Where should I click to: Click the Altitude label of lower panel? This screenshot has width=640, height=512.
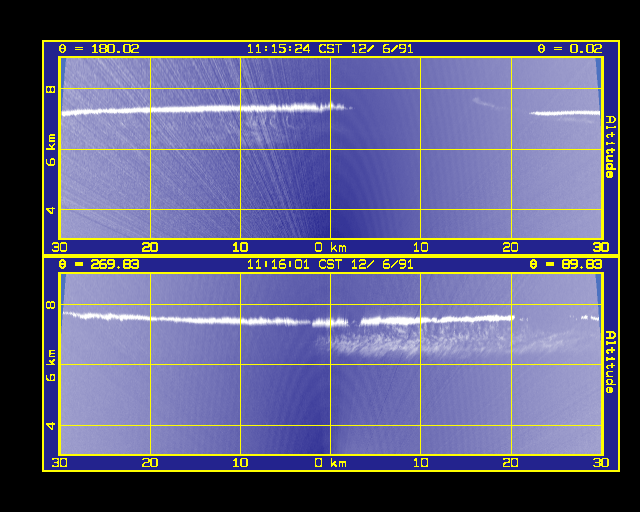[610, 362]
